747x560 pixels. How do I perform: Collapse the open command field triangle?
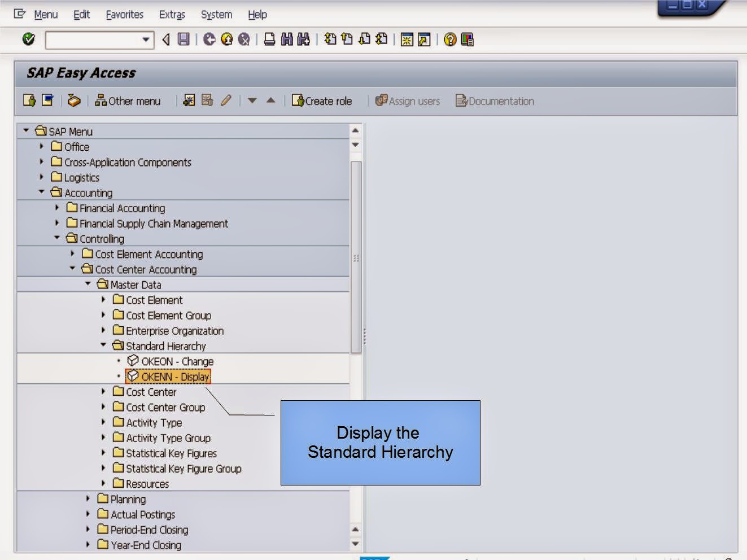point(166,39)
